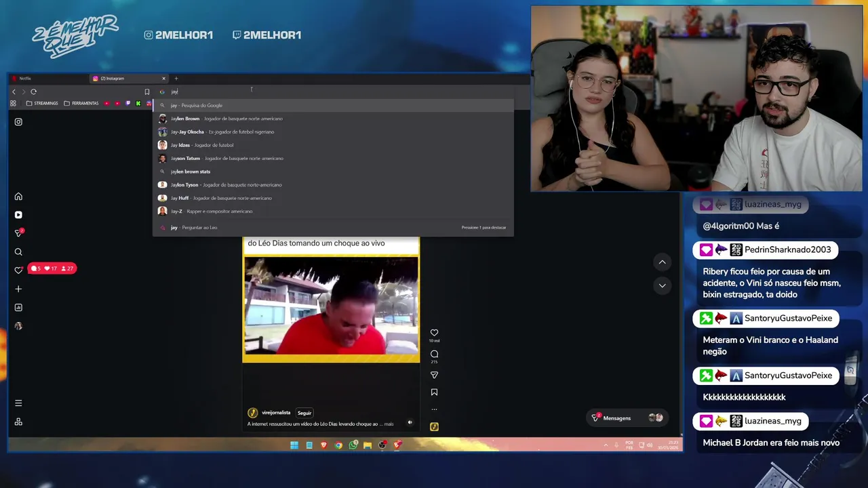Click the Seguir button
Screen dimensions: 868x488
[x=304, y=413]
